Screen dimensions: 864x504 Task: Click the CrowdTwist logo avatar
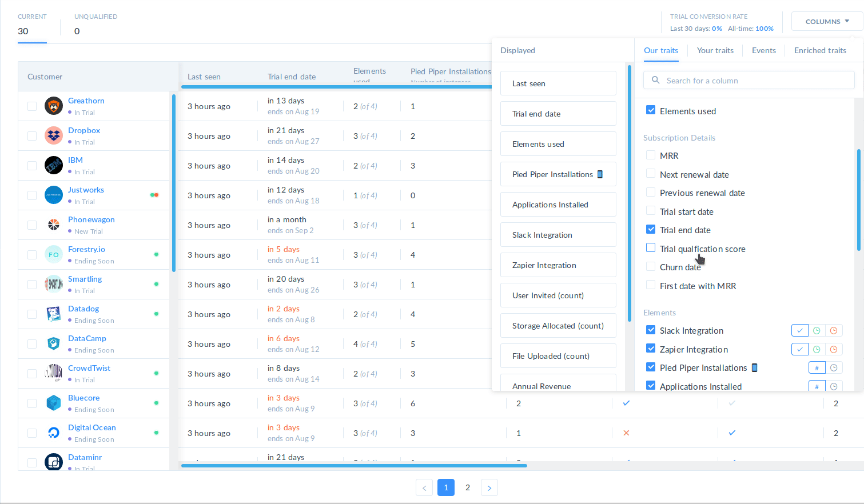click(x=54, y=373)
